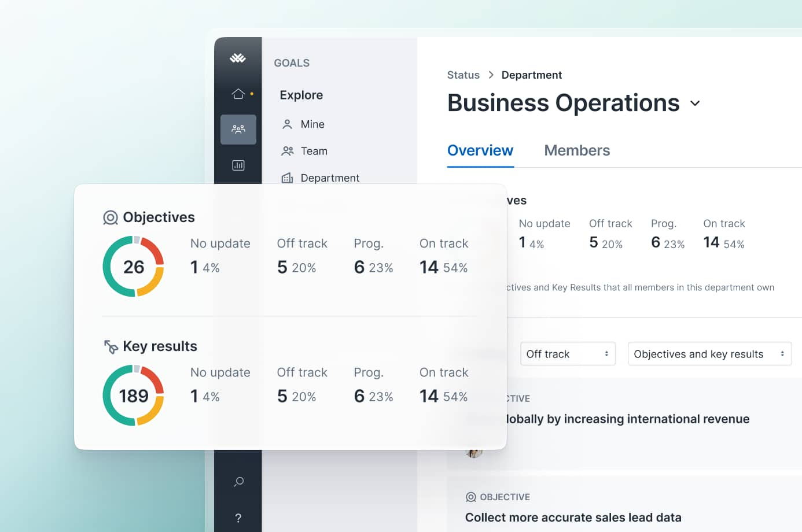
Task: Click the Key results pointer icon
Action: tap(110, 345)
